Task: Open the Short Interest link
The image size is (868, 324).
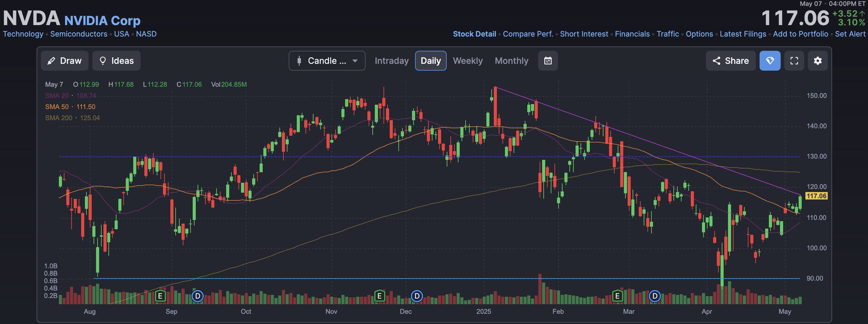Action: [584, 34]
